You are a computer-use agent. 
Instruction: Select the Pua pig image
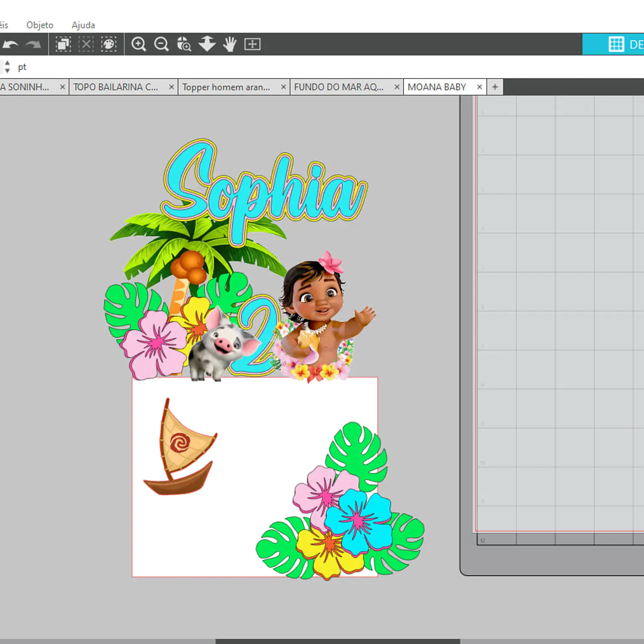tap(223, 344)
